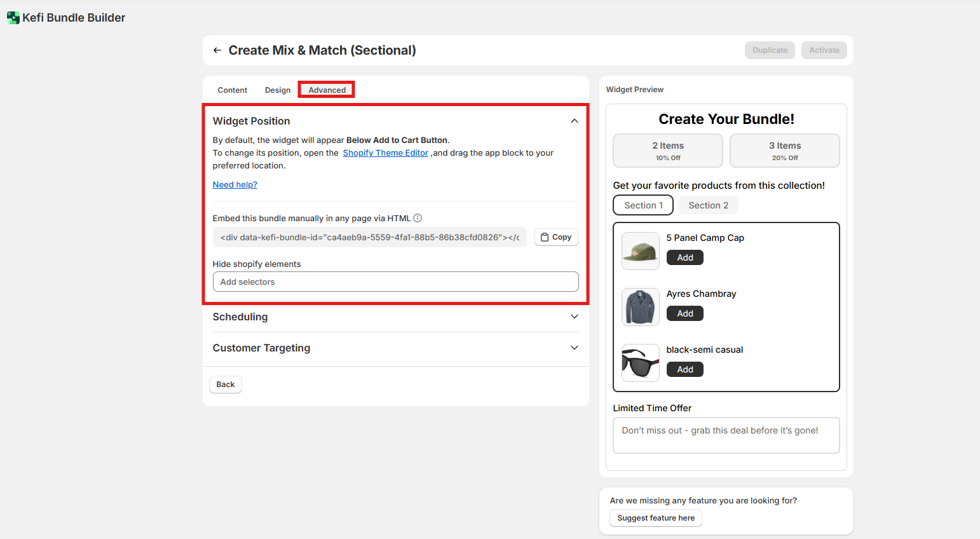Screen dimensions: 980x539
Task: Select the 2 Items 10% Off tier
Action: (x=667, y=151)
